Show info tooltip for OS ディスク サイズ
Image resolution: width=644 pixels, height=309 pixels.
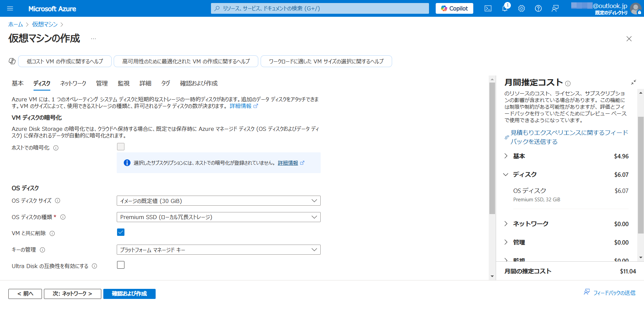(x=58, y=201)
